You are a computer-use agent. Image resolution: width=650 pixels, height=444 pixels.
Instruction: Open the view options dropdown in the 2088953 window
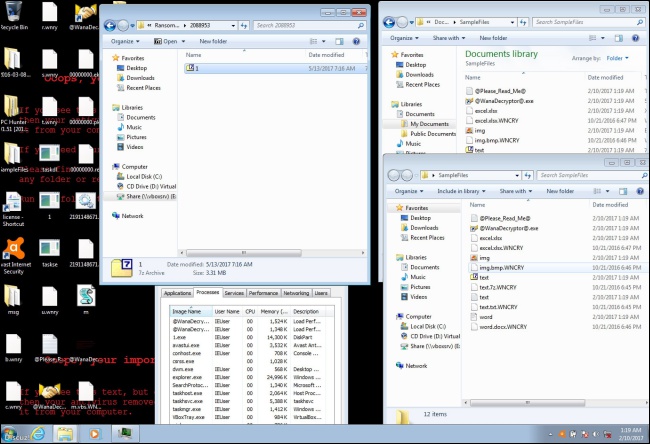click(x=324, y=41)
